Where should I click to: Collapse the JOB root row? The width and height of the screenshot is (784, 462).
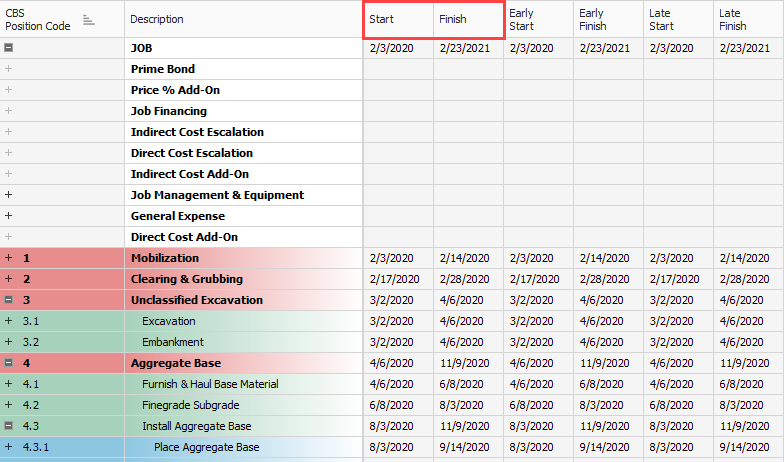pyautogui.click(x=9, y=48)
